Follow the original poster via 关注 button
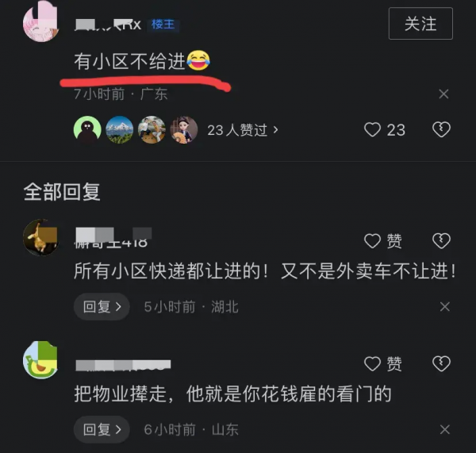This screenshot has width=476, height=453. (420, 24)
